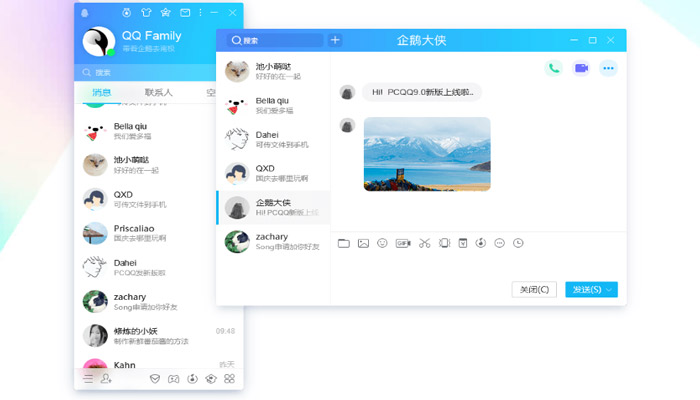Viewport: 700px width, 400px height.
Task: Open the security shield icon in bottom bar
Action: pos(155,379)
